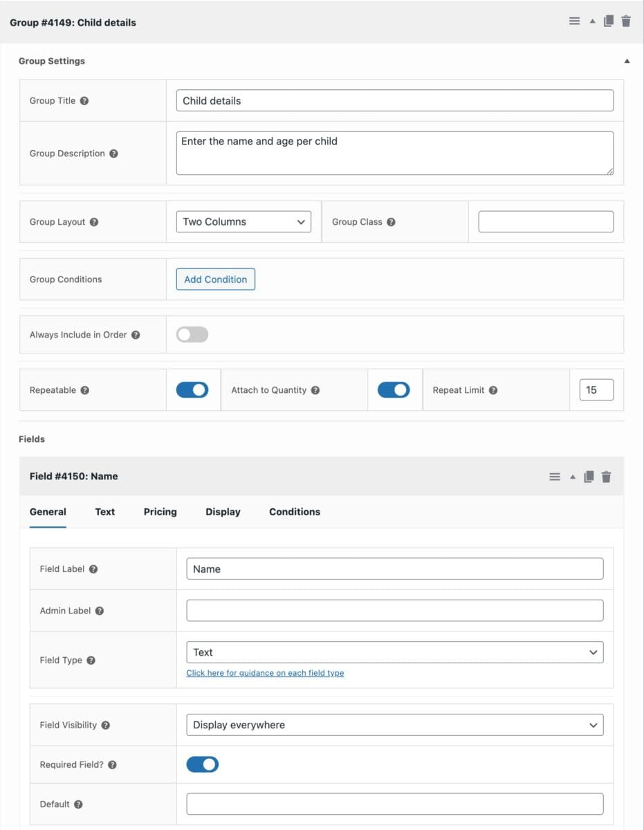The image size is (644, 830).
Task: Select the Repeat Limit input field
Action: coord(596,389)
